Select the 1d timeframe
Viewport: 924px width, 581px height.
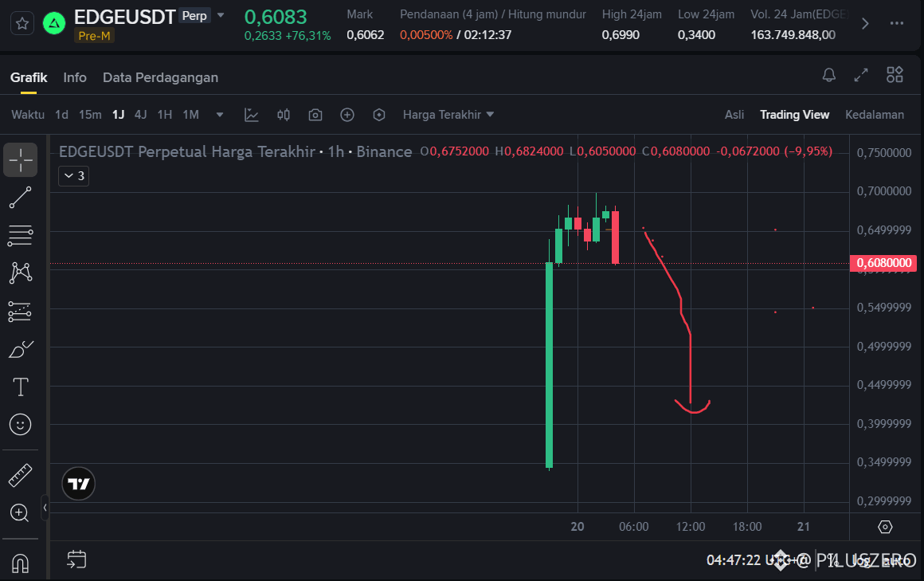click(x=61, y=115)
